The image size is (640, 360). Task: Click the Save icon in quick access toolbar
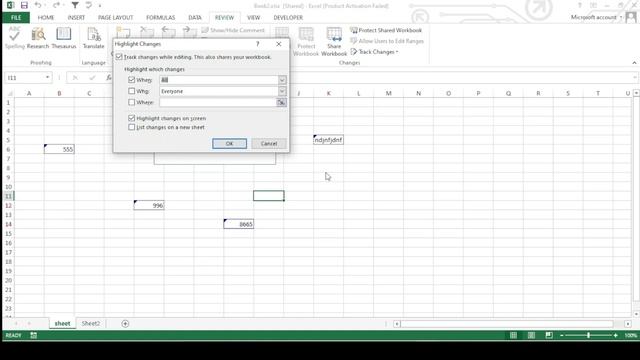click(x=24, y=5)
